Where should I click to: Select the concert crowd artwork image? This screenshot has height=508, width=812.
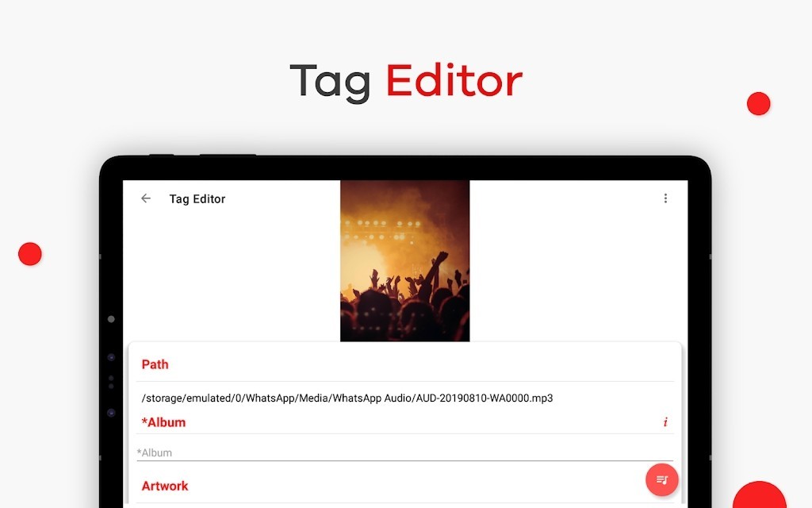(x=405, y=260)
